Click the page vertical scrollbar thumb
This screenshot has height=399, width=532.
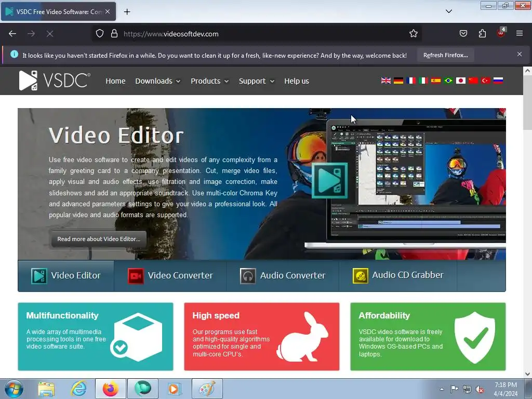tap(527, 103)
